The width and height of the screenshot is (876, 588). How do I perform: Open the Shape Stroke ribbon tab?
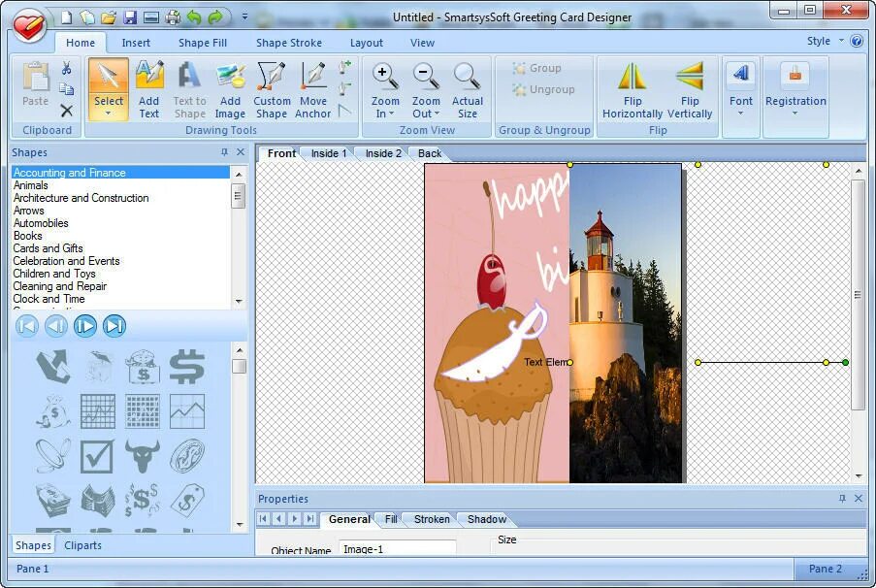(x=288, y=43)
